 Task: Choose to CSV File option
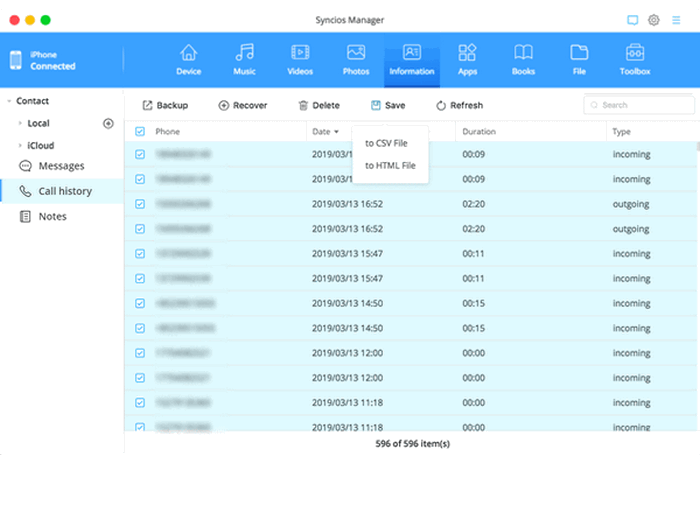[386, 143]
